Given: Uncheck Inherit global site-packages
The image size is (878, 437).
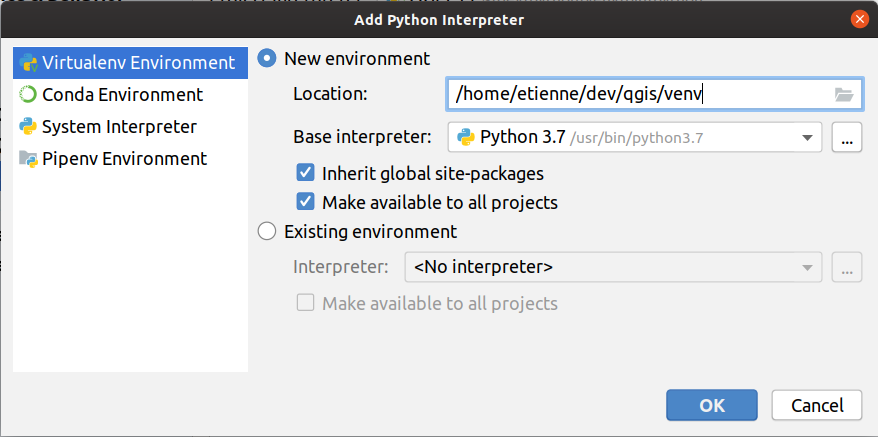Looking at the screenshot, I should [x=306, y=173].
